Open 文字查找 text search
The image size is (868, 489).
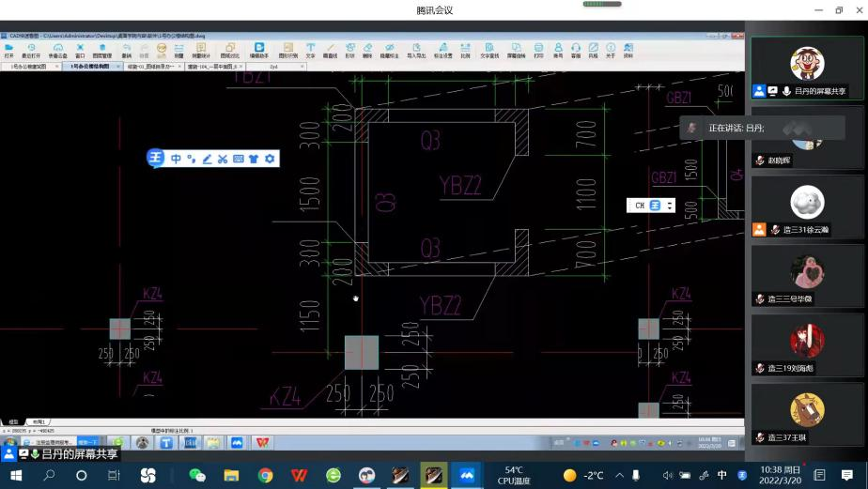click(489, 51)
